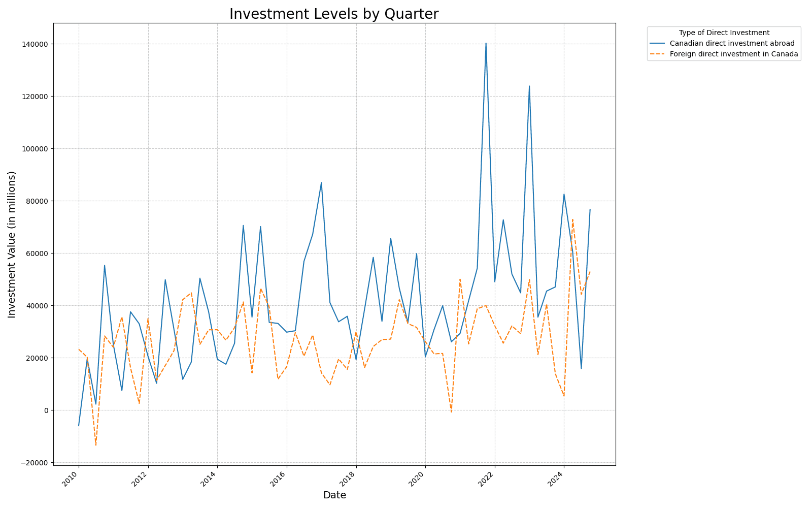Click the solid blue line swatch in legend

point(658,44)
